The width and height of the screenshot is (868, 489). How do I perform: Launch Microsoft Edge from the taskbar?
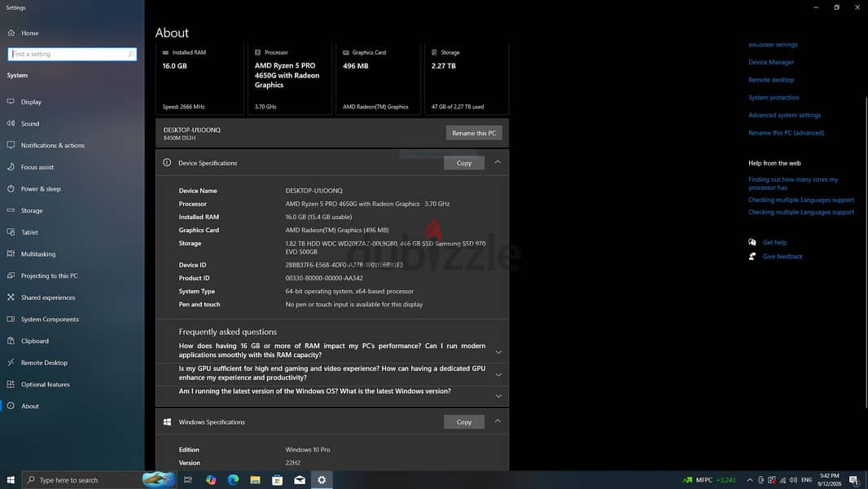click(x=233, y=480)
